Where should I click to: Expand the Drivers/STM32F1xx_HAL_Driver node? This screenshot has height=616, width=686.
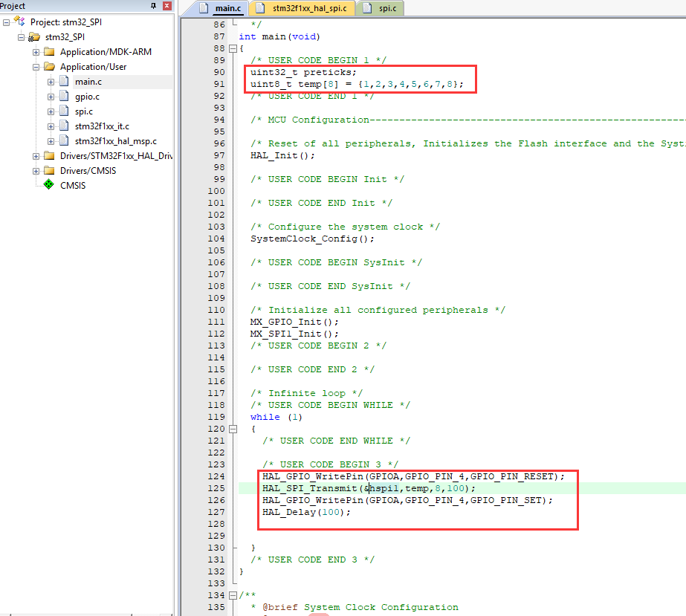(x=35, y=155)
